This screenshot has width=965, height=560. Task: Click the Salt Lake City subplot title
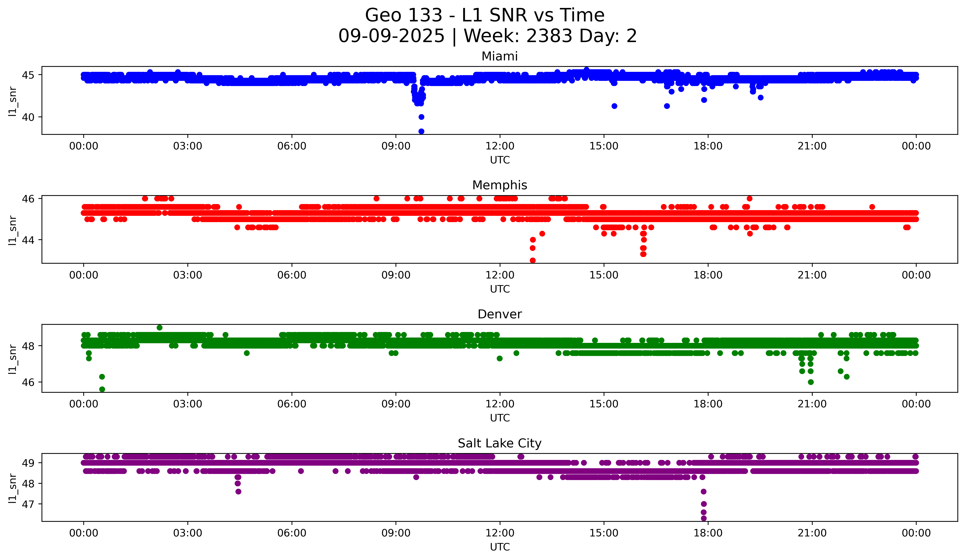coord(499,443)
